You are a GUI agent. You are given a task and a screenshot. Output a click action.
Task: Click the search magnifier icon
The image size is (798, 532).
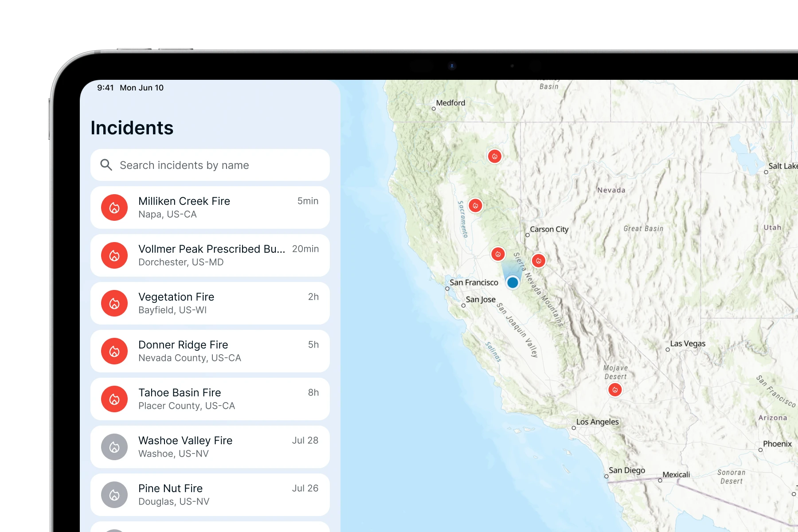click(106, 165)
